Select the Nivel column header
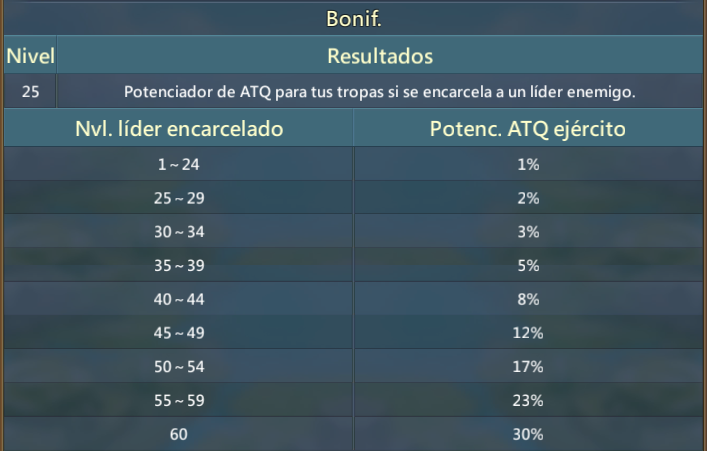 click(x=30, y=56)
